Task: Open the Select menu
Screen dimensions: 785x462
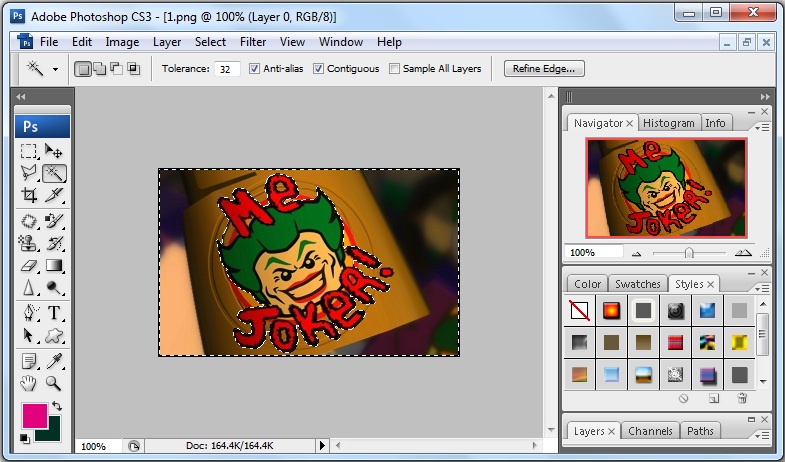Action: click(x=210, y=42)
